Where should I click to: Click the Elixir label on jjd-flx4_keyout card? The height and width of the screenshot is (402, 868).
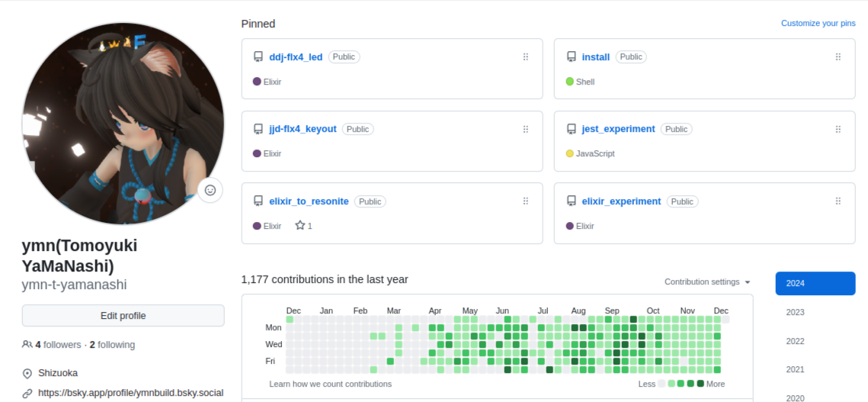(x=272, y=153)
